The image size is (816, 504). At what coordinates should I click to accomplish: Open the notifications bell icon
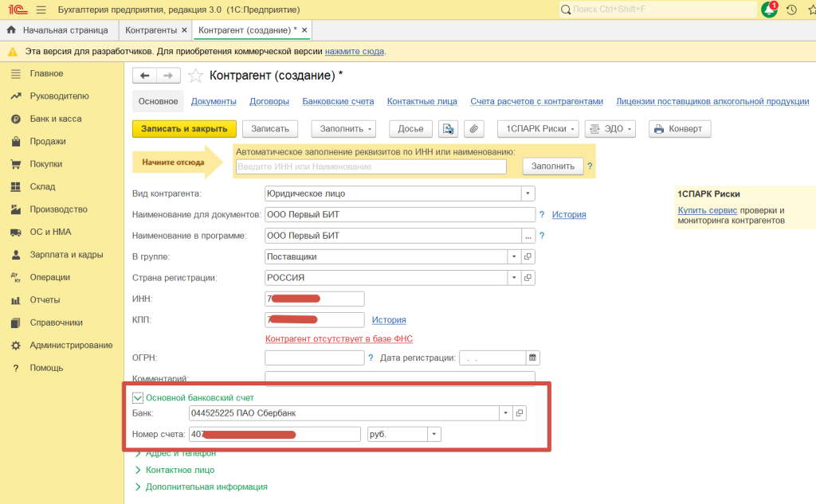pyautogui.click(x=769, y=10)
